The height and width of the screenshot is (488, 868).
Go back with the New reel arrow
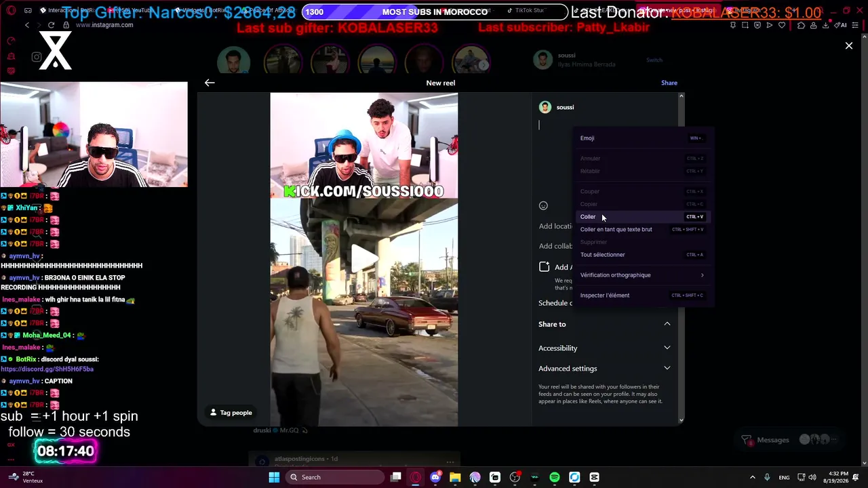pos(210,83)
